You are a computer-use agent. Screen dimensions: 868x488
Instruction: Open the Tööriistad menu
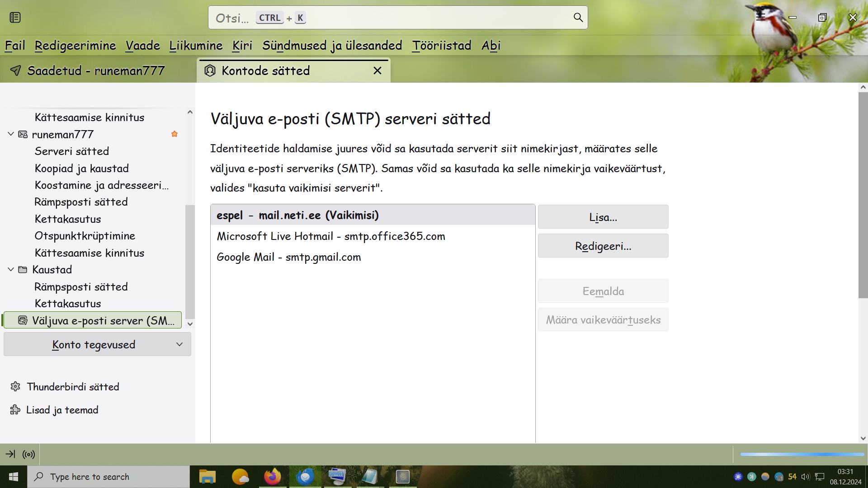442,46
